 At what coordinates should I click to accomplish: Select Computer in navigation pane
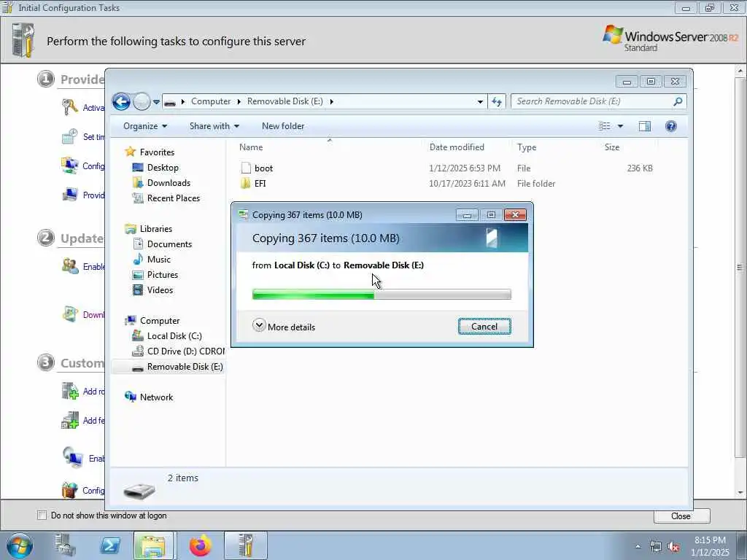(x=160, y=321)
